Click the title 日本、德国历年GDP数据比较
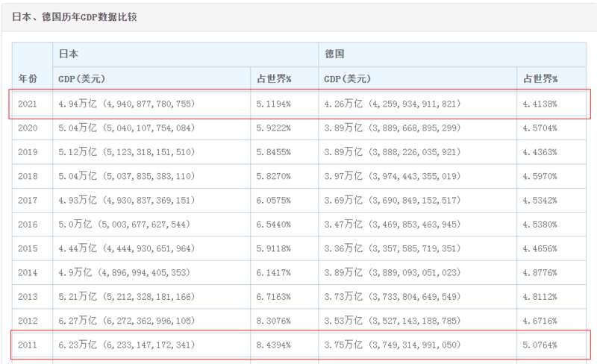This screenshot has height=364, width=597. click(x=74, y=16)
